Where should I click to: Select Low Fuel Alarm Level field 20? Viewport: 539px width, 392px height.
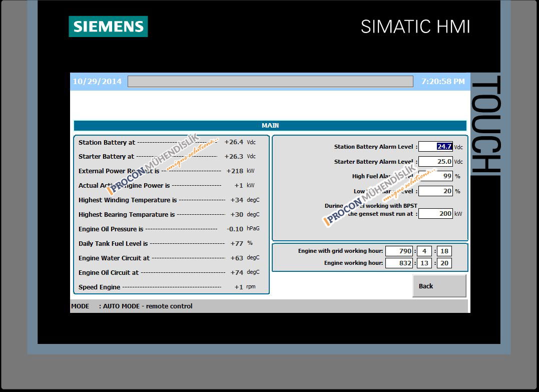pyautogui.click(x=435, y=191)
